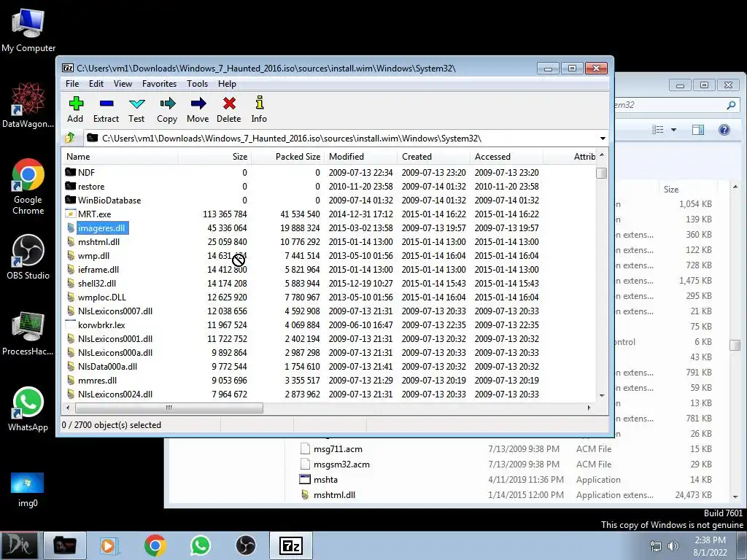Click the search magnifier icon in Explorer window
The width and height of the screenshot is (747, 560).
click(x=731, y=105)
